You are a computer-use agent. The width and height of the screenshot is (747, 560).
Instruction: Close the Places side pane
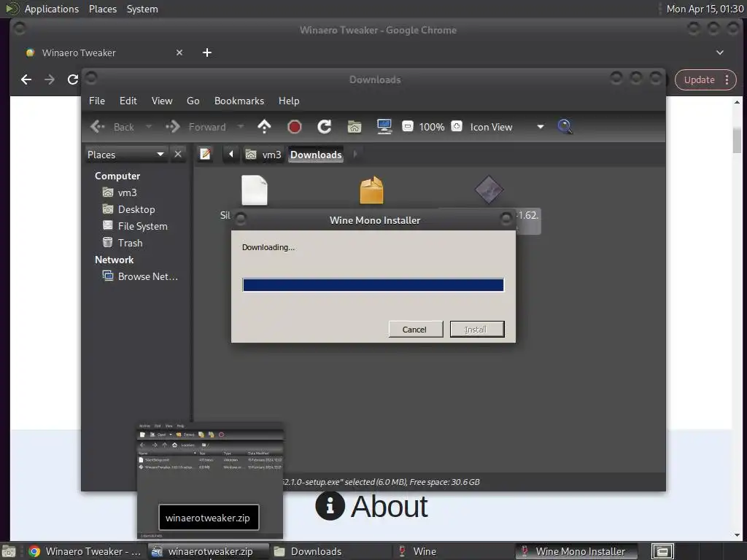pos(178,155)
